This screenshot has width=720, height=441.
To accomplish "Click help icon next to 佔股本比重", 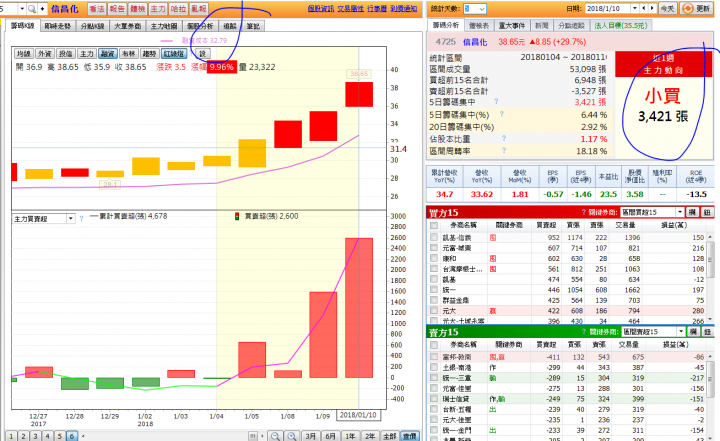I will (x=504, y=138).
